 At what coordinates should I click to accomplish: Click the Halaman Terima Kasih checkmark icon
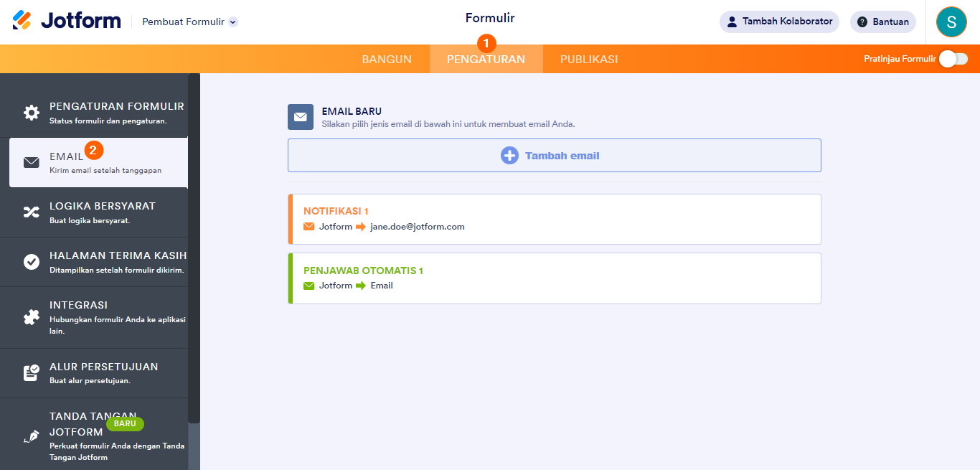point(32,262)
